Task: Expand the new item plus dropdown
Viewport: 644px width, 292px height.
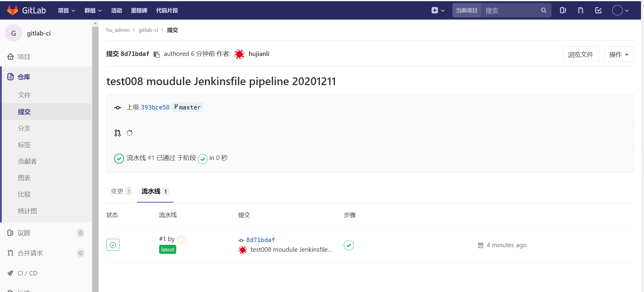Action: click(438, 11)
